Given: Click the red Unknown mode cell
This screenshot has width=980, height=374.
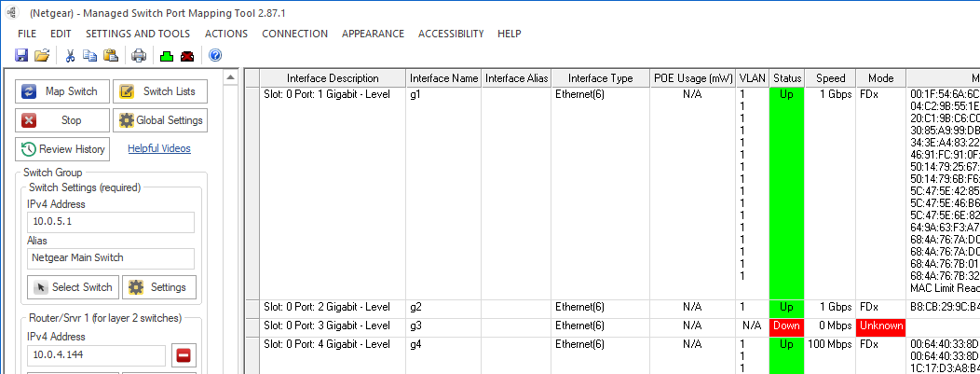Looking at the screenshot, I should tap(880, 327).
